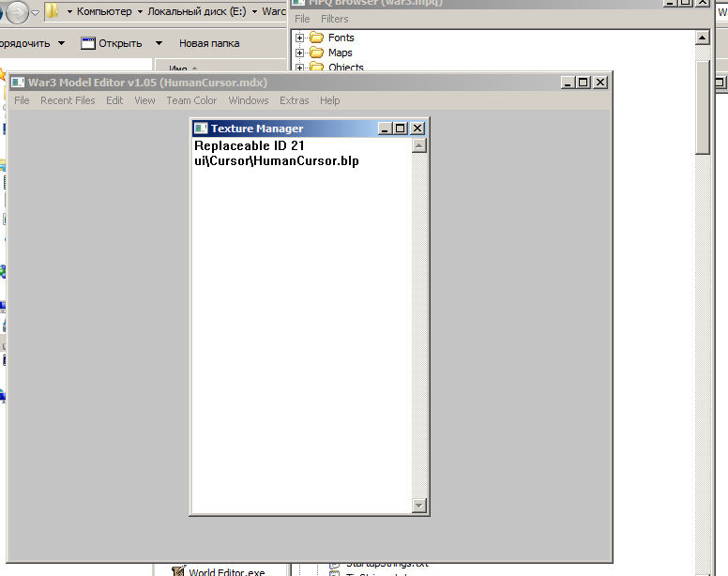Select the ui\Cursor\HumanCursor.blp texture entry
Image resolution: width=728 pixels, height=576 pixels.
tap(276, 161)
